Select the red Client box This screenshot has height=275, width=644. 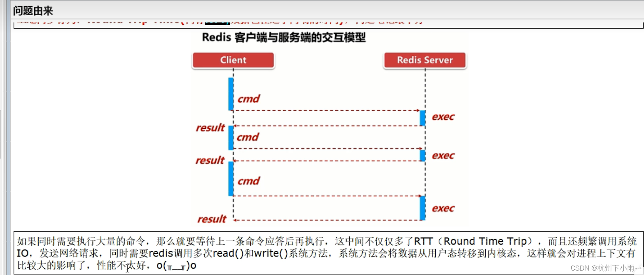(233, 60)
